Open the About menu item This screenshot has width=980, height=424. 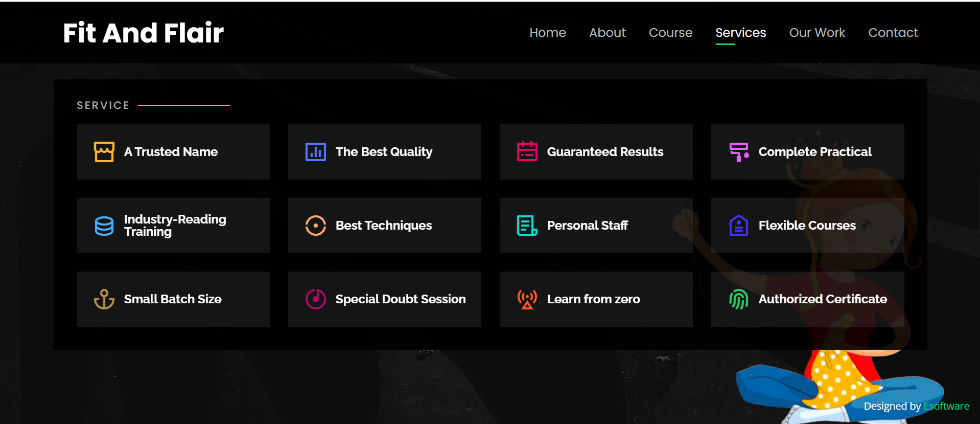(608, 33)
